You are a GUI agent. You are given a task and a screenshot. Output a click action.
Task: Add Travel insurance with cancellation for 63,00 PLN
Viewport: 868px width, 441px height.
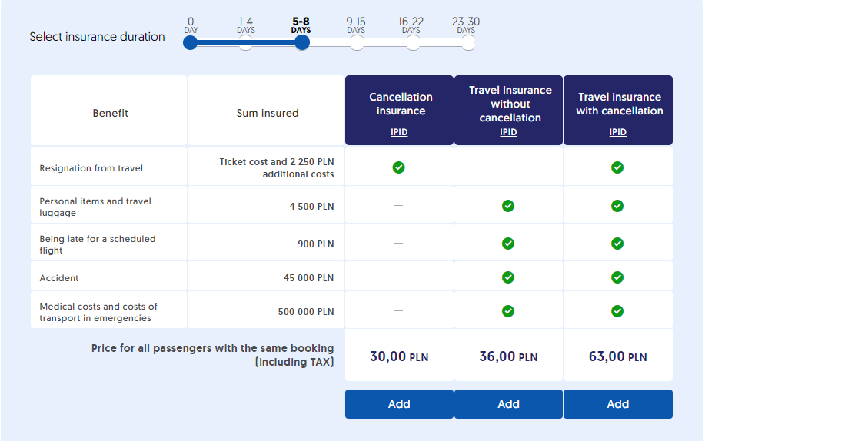pyautogui.click(x=617, y=404)
